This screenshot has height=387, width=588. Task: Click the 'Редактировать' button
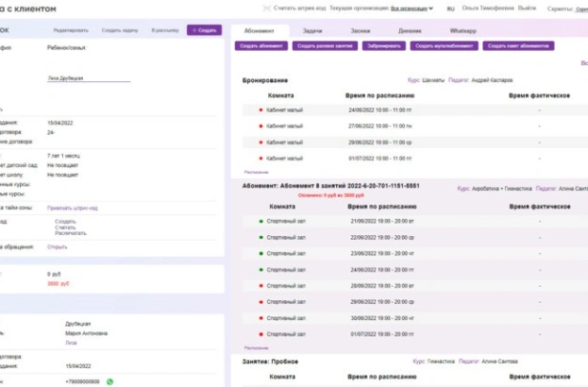(x=71, y=31)
